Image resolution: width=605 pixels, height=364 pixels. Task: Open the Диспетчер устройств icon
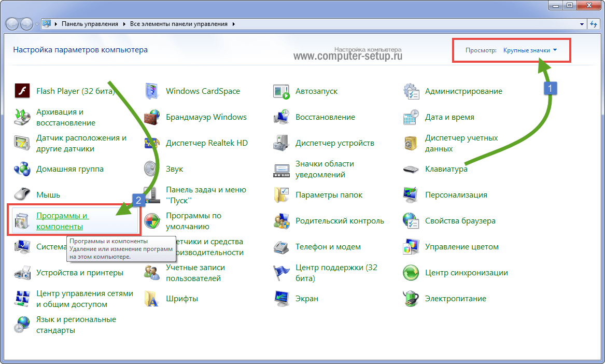click(x=281, y=143)
